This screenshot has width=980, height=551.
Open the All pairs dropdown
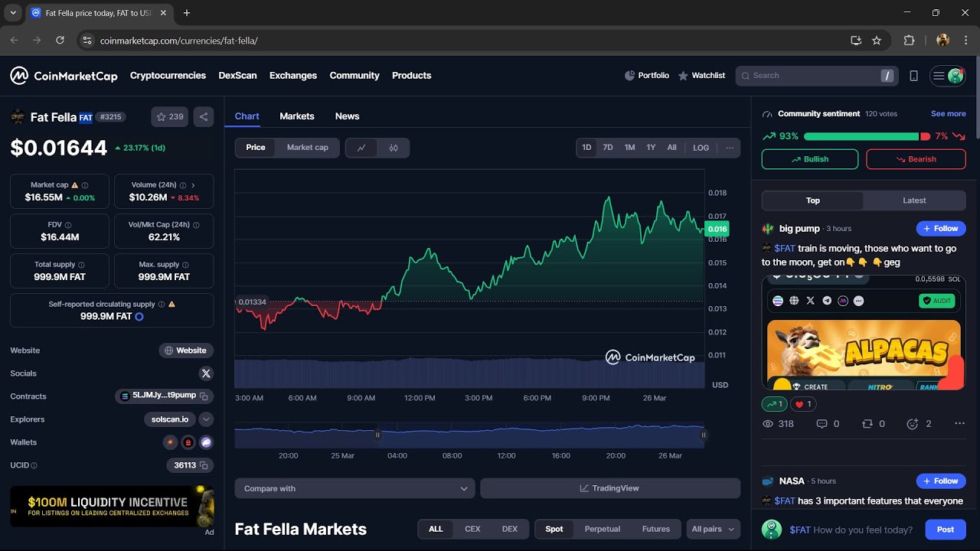(x=714, y=530)
